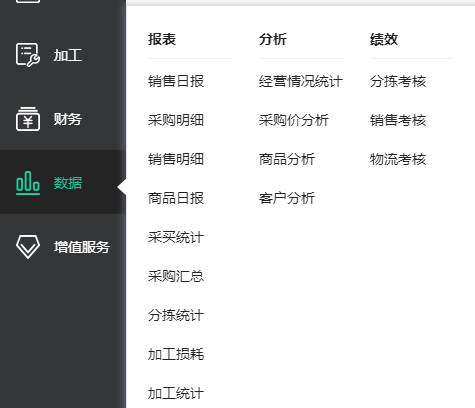Select the 数据 sidebar menu
The height and width of the screenshot is (408, 475).
click(x=63, y=182)
